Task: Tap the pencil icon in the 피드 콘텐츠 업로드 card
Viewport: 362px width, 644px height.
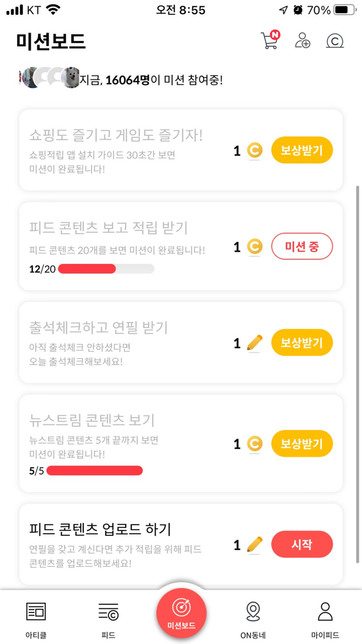Action: pyautogui.click(x=255, y=545)
